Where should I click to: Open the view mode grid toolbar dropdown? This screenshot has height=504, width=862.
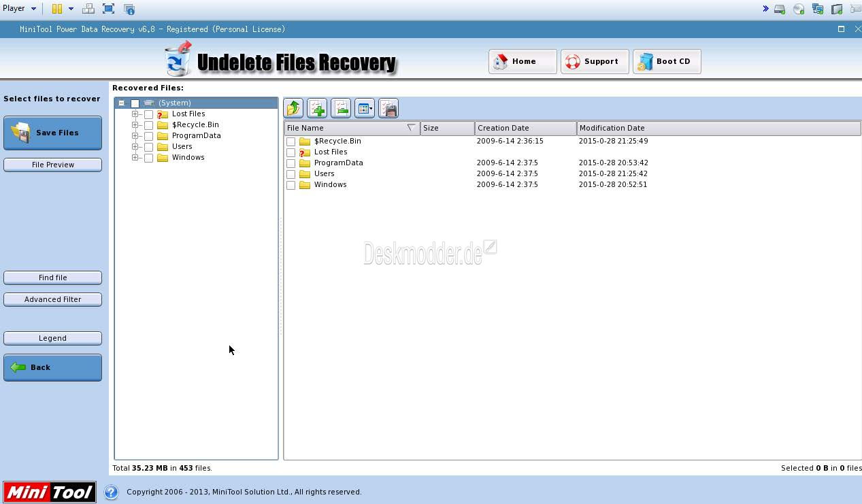pyautogui.click(x=365, y=108)
